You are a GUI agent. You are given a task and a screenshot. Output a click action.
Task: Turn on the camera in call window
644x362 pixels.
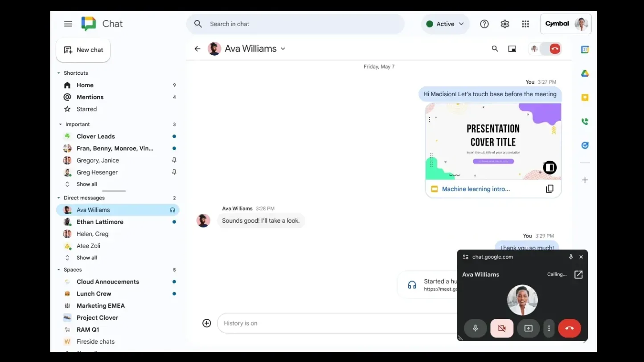pyautogui.click(x=502, y=329)
